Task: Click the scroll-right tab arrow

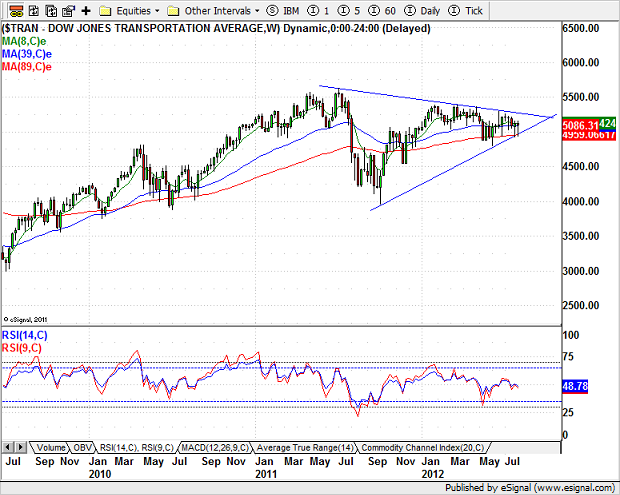Action: tap(21, 448)
